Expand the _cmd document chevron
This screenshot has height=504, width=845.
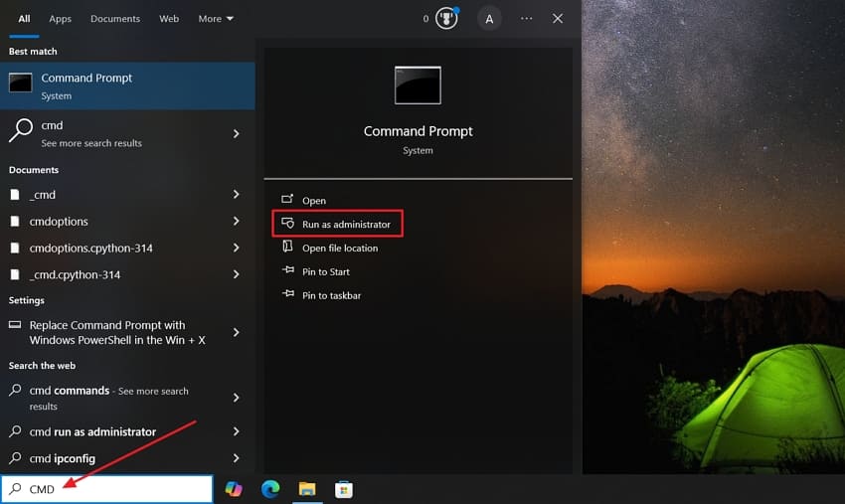(236, 194)
